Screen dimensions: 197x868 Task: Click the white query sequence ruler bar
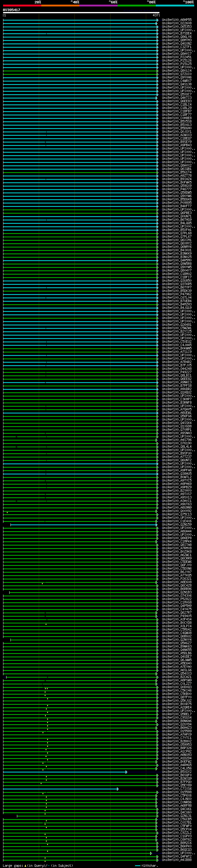coord(81,13)
